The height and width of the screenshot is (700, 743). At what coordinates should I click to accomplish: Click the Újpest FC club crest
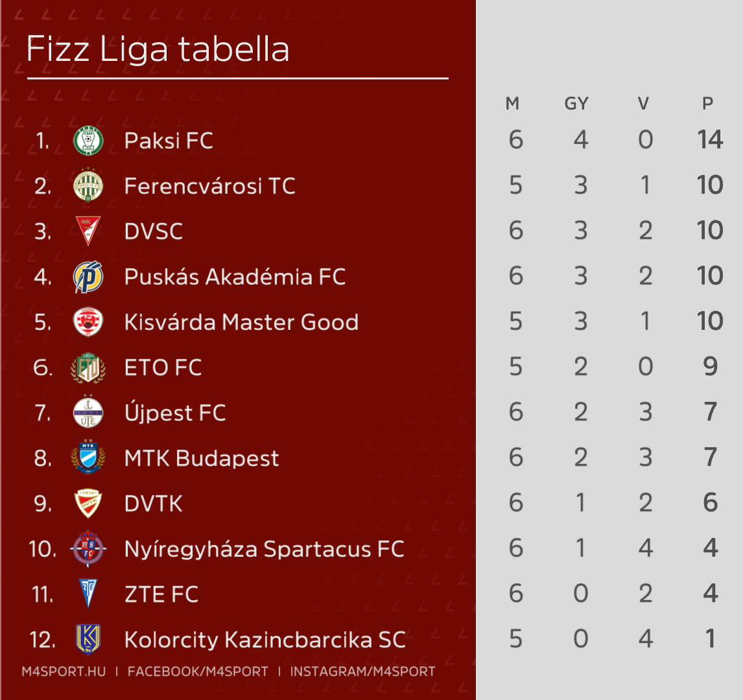point(88,413)
